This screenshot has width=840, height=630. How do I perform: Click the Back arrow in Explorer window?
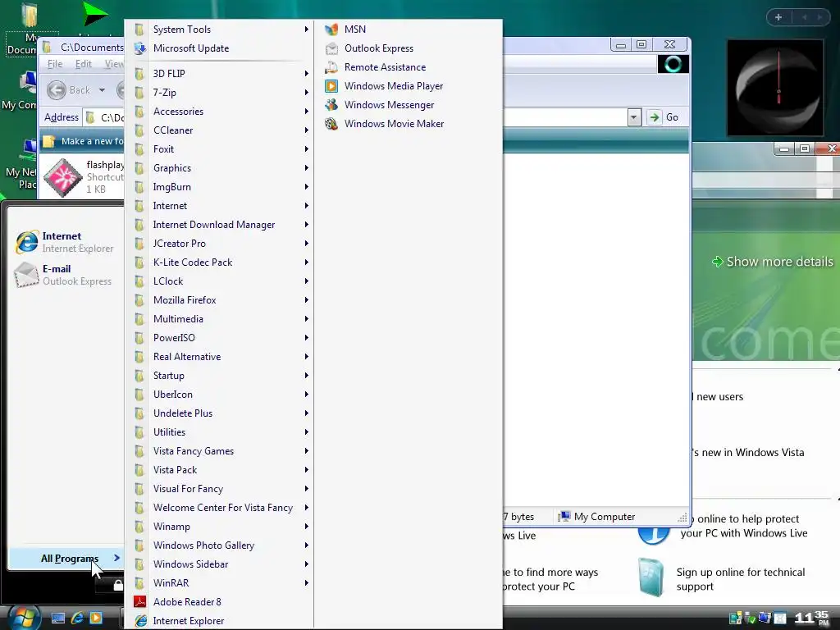[x=57, y=90]
